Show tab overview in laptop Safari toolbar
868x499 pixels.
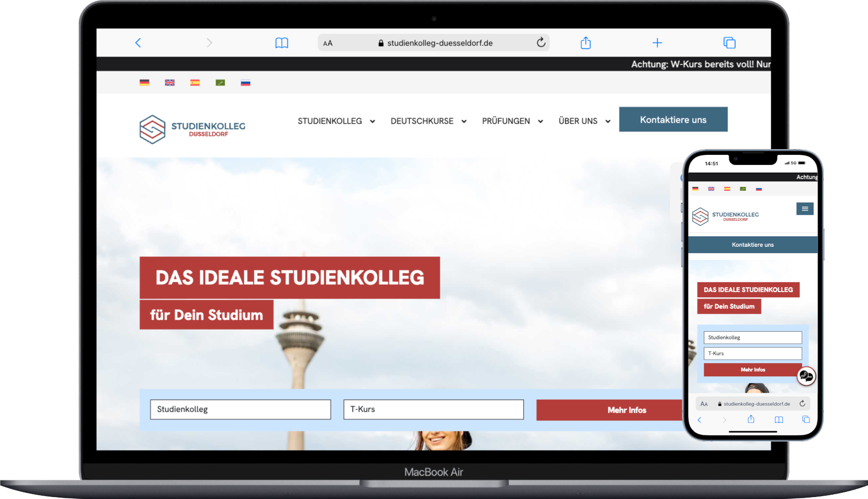[729, 43]
